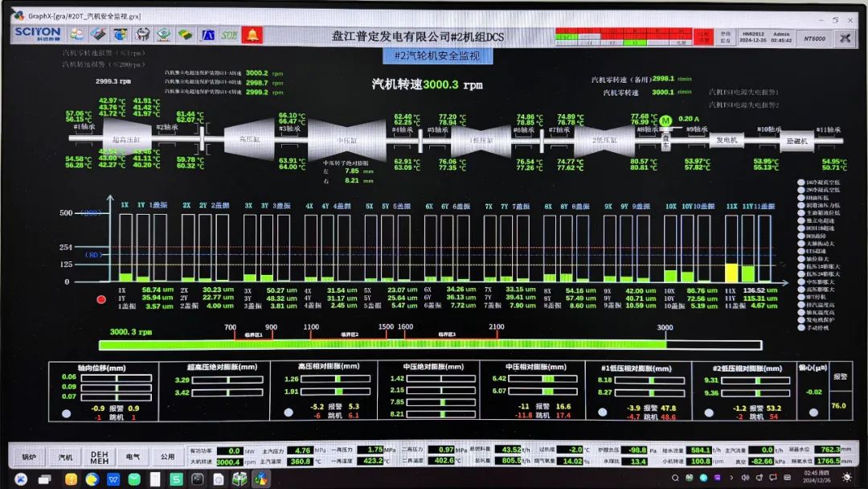Click the globe monitor icon in toolbar

tap(120, 35)
